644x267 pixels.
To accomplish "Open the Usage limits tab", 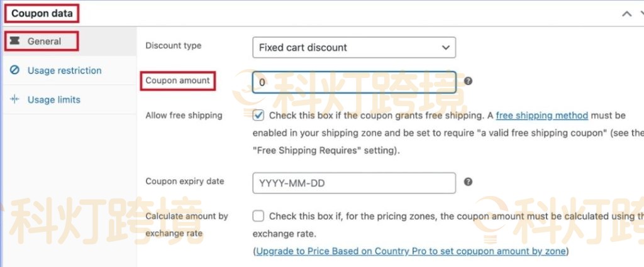I will (x=54, y=99).
